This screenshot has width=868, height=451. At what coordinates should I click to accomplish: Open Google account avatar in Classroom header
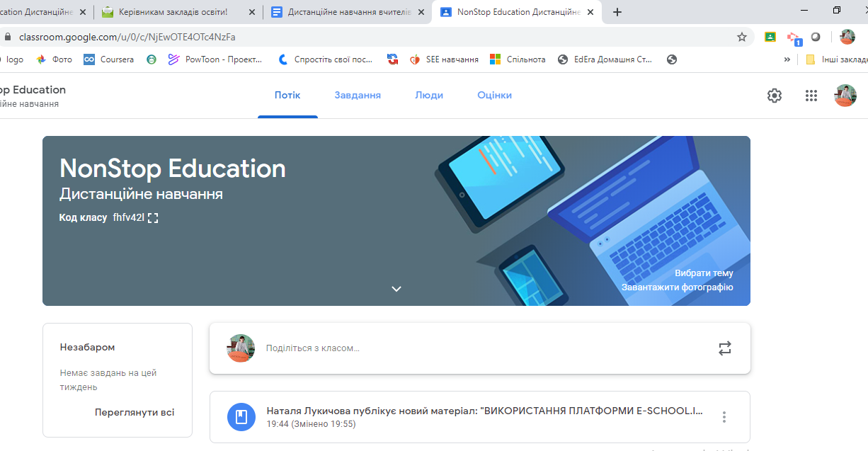tap(845, 96)
